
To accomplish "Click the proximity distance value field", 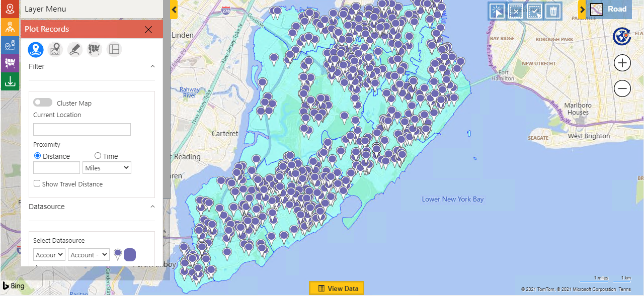I will click(56, 167).
